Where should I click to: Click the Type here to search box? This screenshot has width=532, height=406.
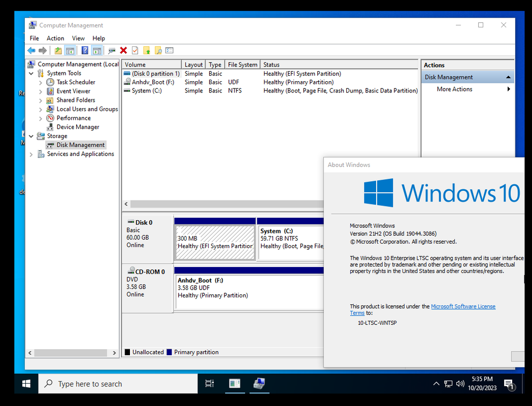tap(118, 384)
